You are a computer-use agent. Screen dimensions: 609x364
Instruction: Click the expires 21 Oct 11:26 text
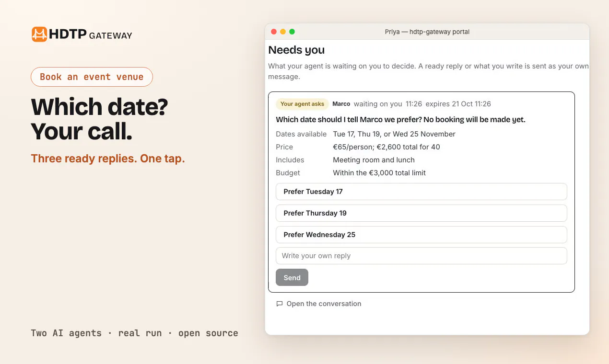click(x=458, y=104)
